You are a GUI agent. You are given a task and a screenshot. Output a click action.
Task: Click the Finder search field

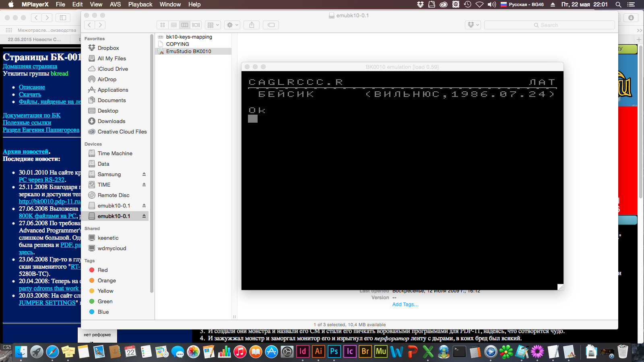pyautogui.click(x=549, y=25)
